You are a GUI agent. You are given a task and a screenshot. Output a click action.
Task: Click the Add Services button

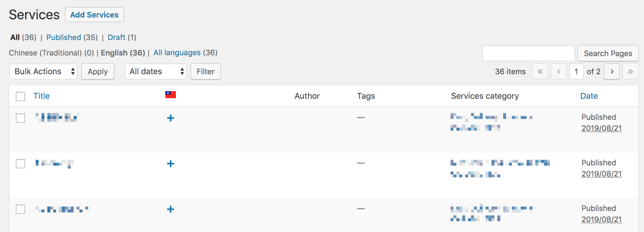(x=95, y=15)
